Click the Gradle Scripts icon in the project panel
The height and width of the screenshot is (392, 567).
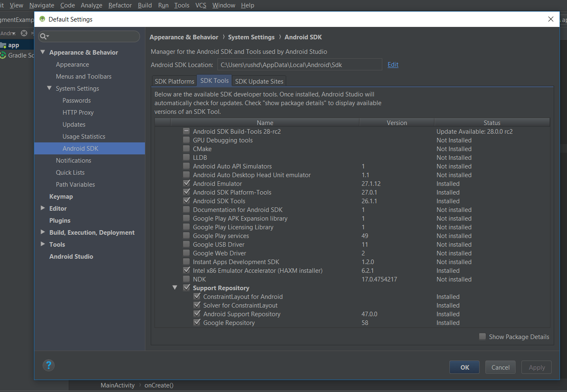point(3,55)
